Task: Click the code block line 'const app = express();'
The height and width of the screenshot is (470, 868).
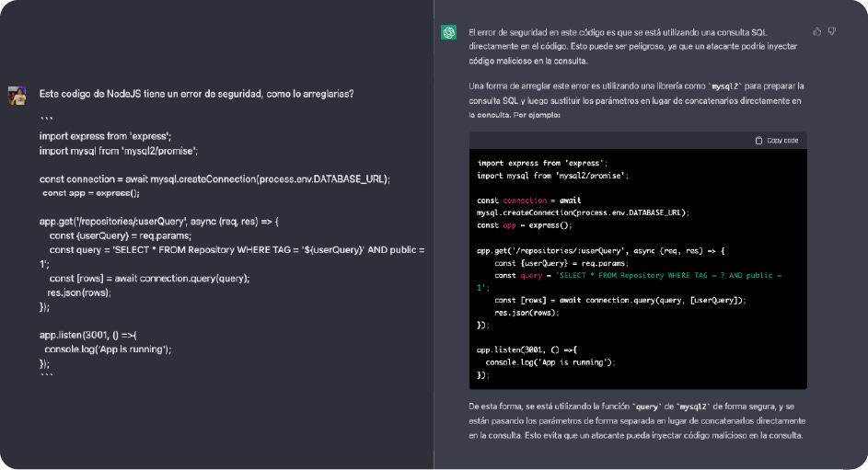Action: [x=525, y=225]
